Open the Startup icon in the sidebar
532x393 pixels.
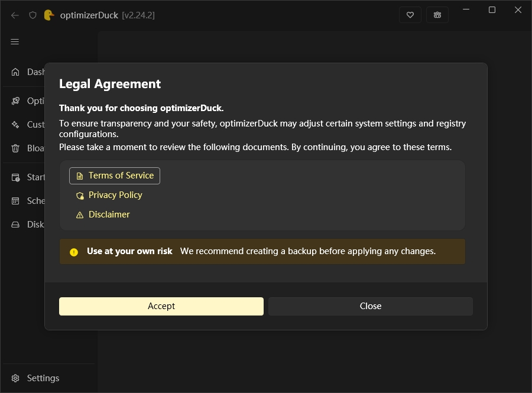click(x=15, y=177)
